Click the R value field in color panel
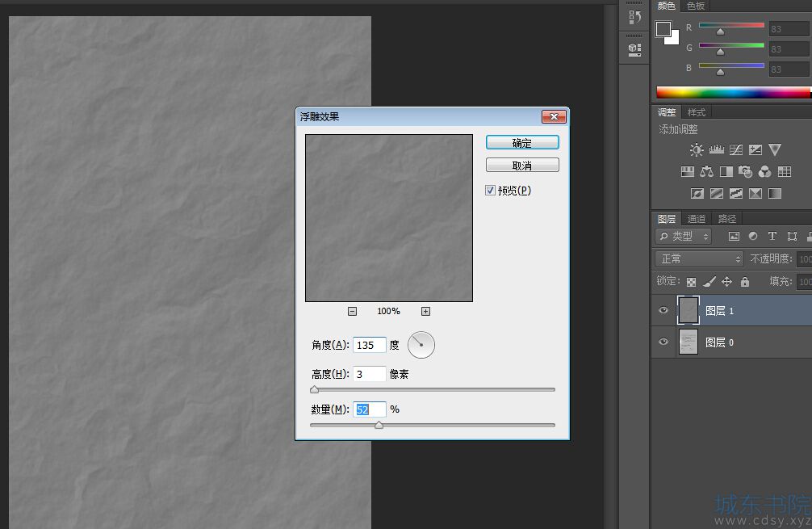 tap(789, 28)
